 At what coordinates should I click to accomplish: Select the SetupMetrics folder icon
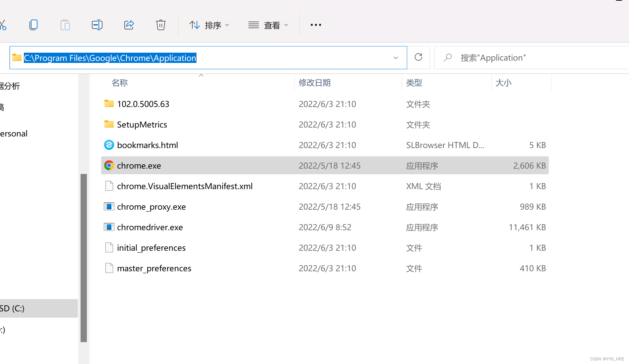coord(109,124)
